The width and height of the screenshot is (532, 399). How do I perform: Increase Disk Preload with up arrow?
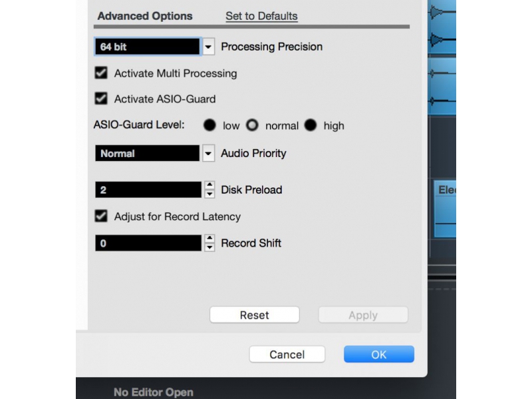(x=209, y=186)
